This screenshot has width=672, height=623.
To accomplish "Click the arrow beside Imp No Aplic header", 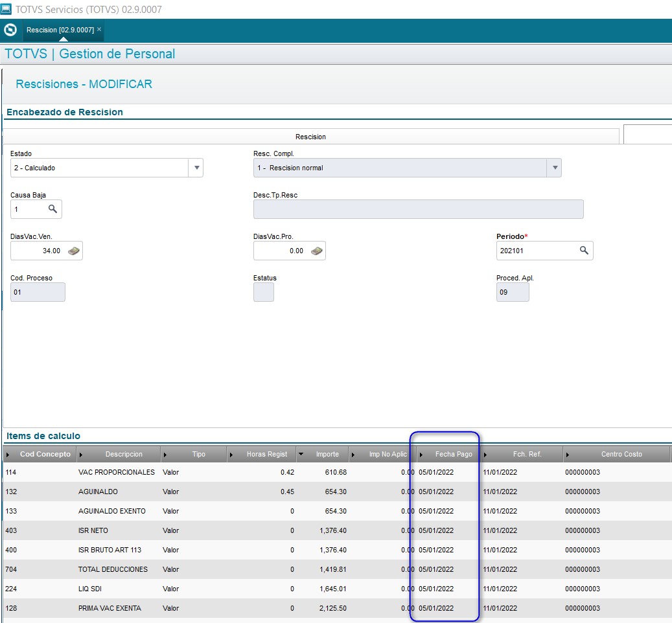I will [x=353, y=454].
